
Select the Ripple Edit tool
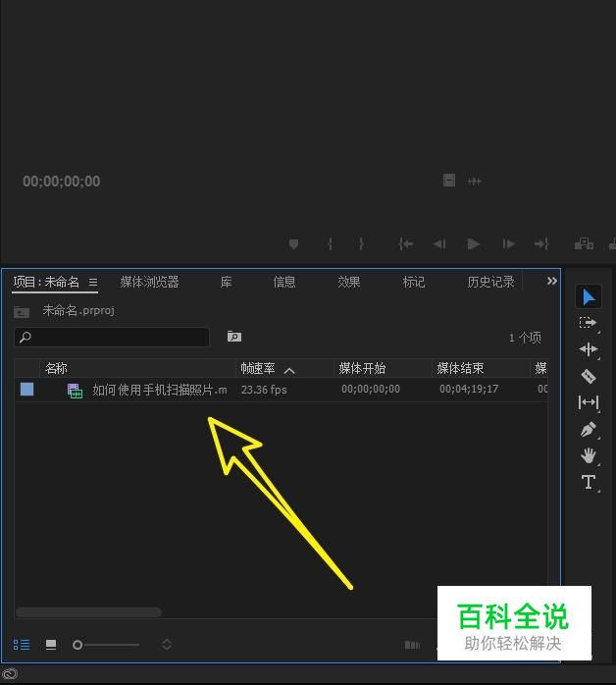(589, 349)
